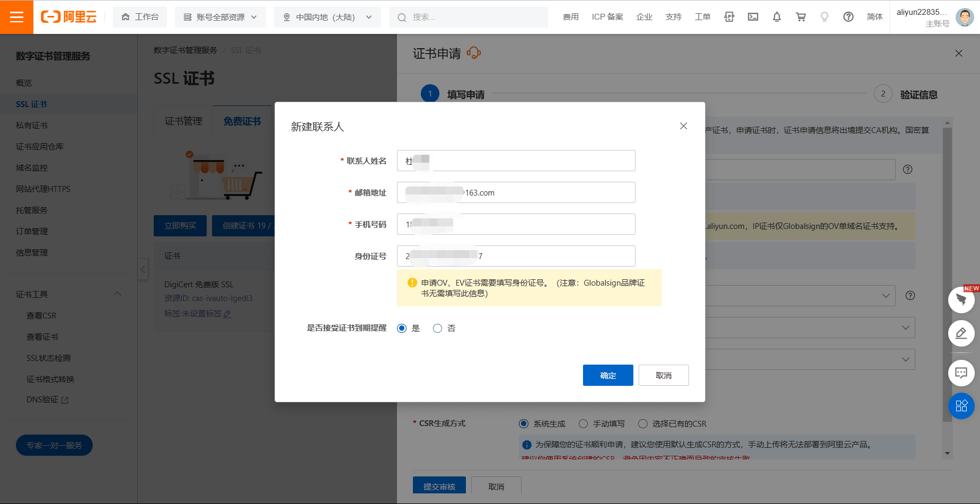Expand the 账号全部资源 dropdown

tap(220, 17)
